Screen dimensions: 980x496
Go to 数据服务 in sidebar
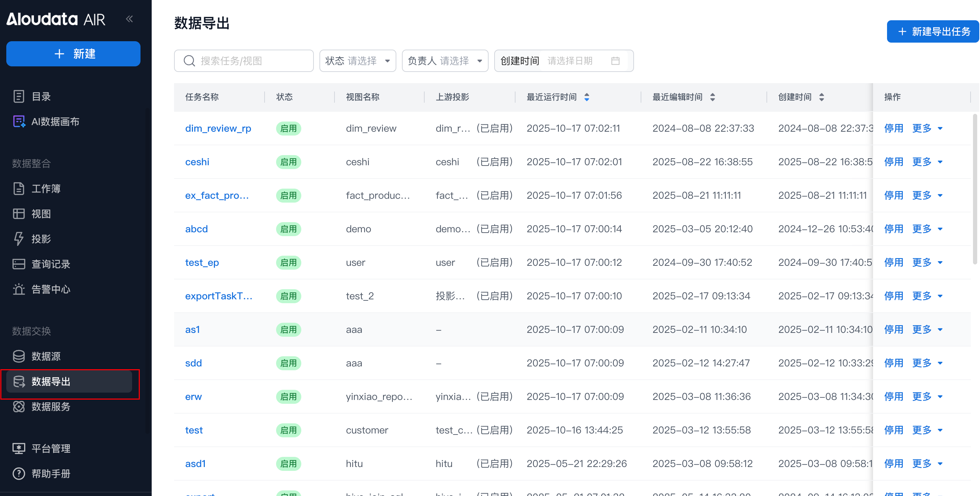pyautogui.click(x=51, y=406)
